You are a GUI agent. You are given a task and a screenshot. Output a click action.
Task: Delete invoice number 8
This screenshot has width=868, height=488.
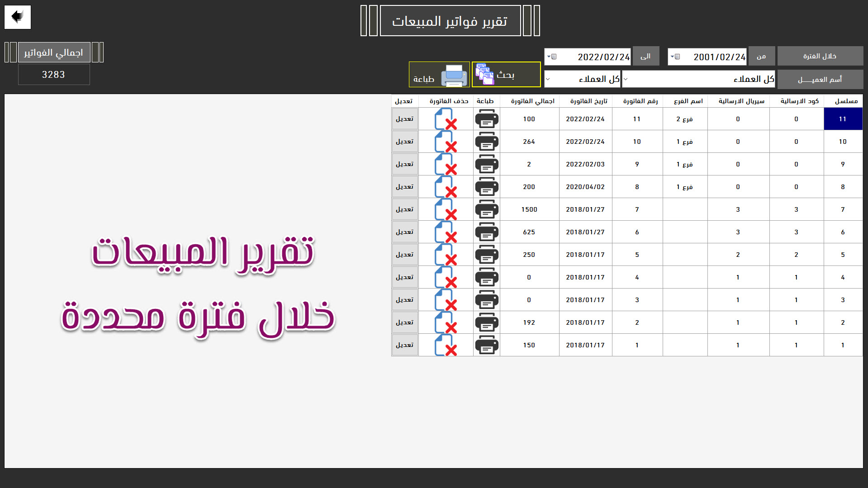(x=446, y=187)
